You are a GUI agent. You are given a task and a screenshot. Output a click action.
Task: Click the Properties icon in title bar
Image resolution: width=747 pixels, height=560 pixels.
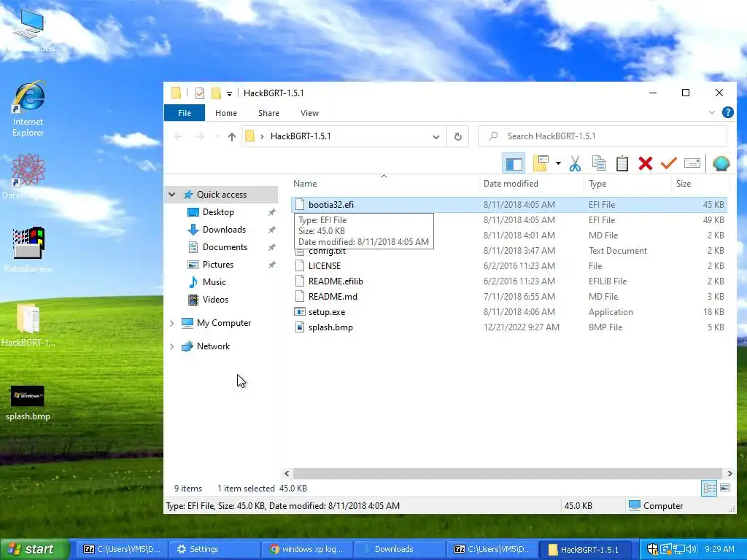[200, 93]
